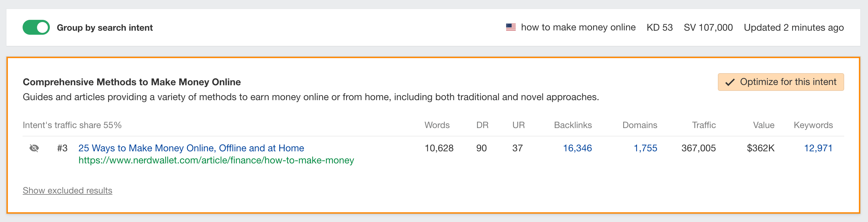
Task: Click the 'Updated 2 minutes ago' text
Action: (794, 27)
